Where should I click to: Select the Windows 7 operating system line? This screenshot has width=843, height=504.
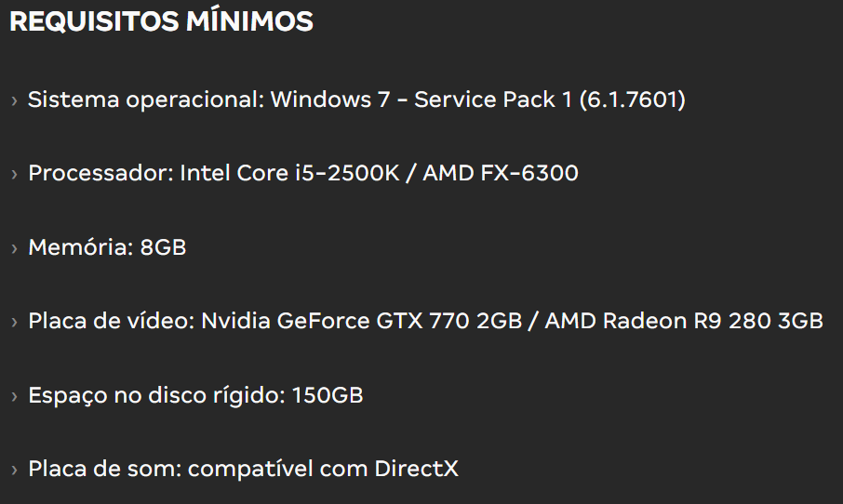pos(356,99)
